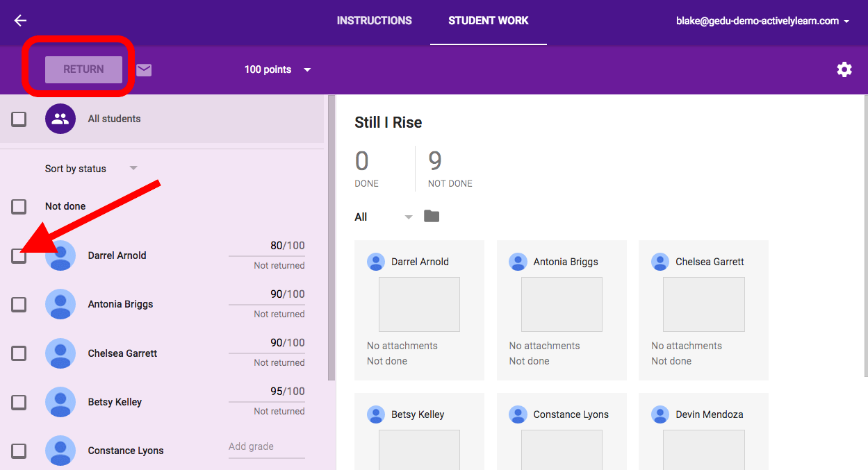Click avatar on Constance Lyons's submission card
The height and width of the screenshot is (470, 868).
[518, 414]
